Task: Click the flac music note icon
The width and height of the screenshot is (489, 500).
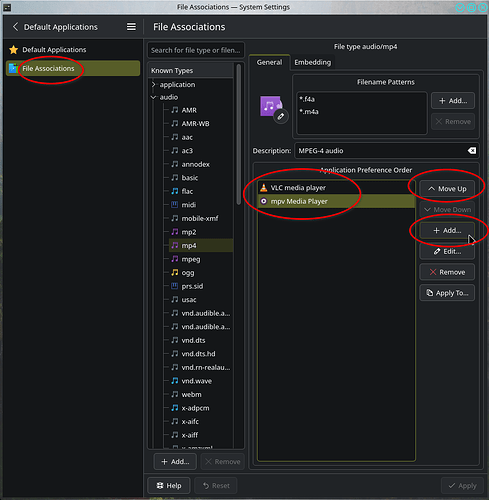Action: [x=175, y=191]
